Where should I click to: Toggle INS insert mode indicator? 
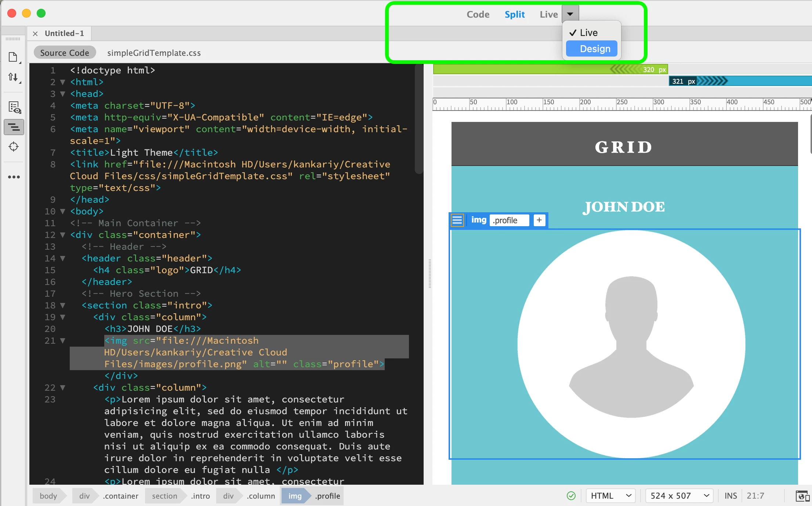tap(731, 496)
